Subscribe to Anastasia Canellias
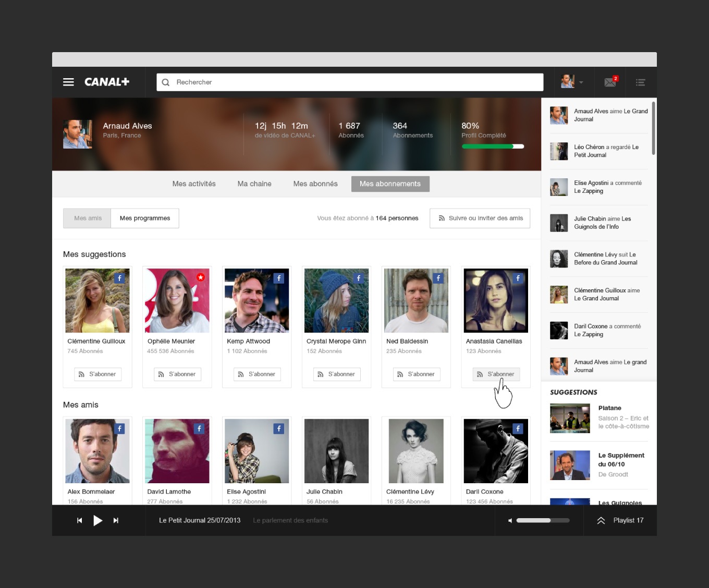Viewport: 709px width, 588px height. 496,374
